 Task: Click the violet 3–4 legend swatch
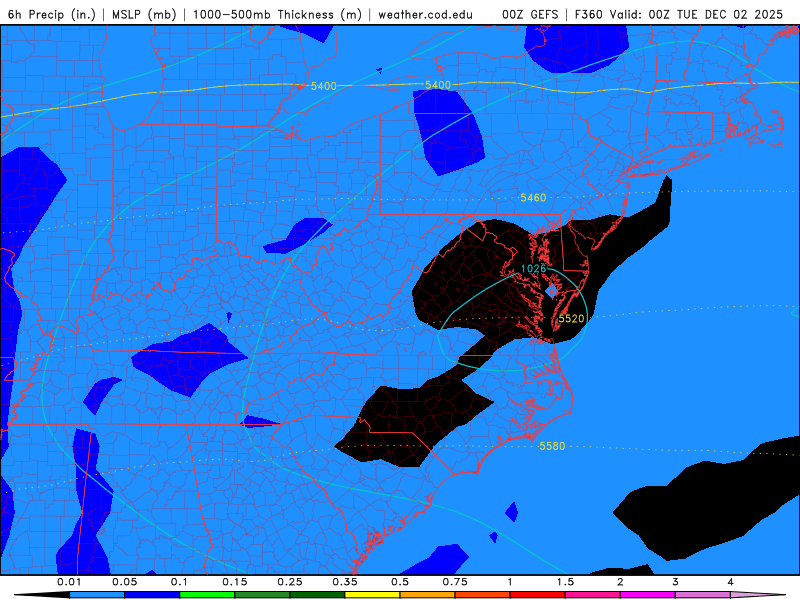coord(703,595)
